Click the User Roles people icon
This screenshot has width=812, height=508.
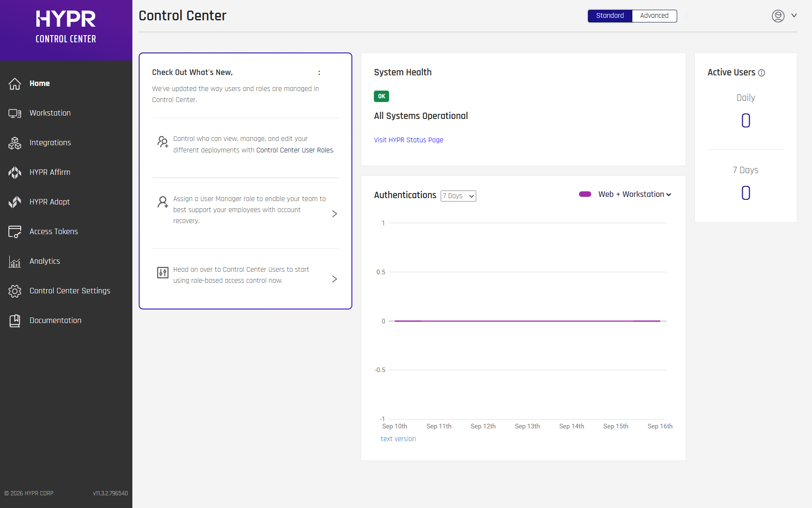pyautogui.click(x=163, y=141)
